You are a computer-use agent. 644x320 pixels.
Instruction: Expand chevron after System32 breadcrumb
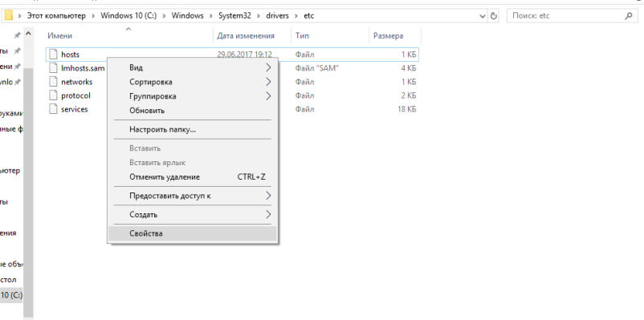(259, 16)
